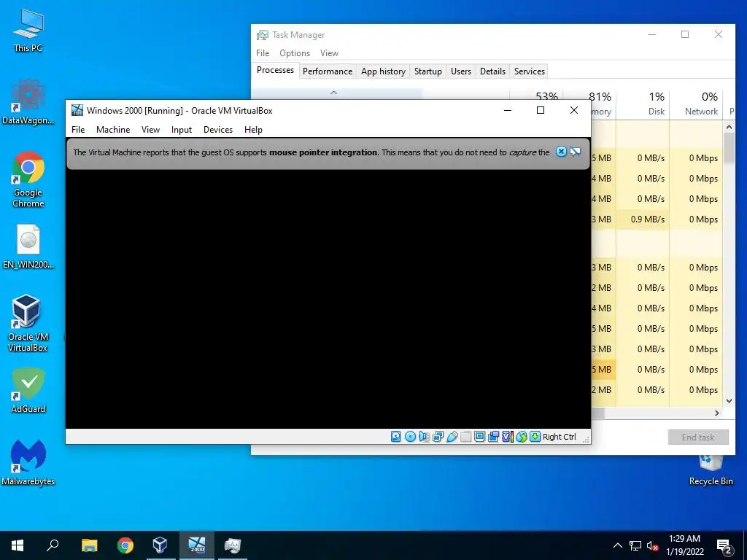747x560 pixels.
Task: Click the audio speaker icon in VirtualBox status bar
Action: pos(424,437)
